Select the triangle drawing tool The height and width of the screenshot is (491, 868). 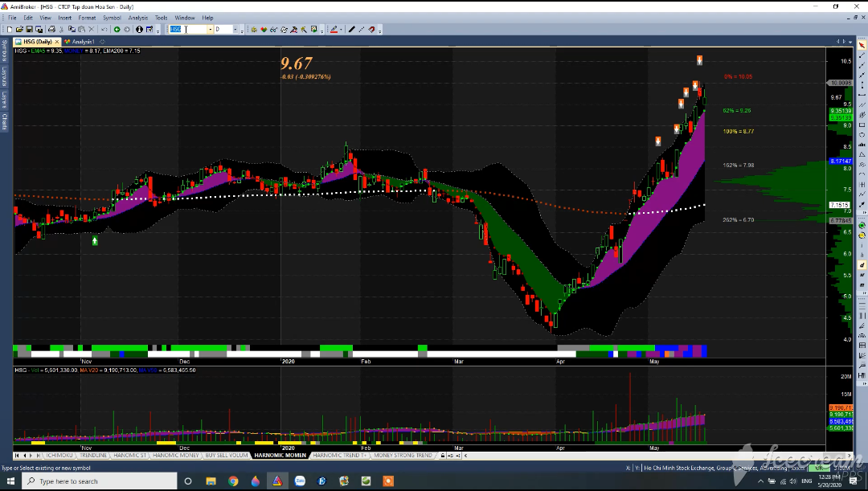[862, 154]
